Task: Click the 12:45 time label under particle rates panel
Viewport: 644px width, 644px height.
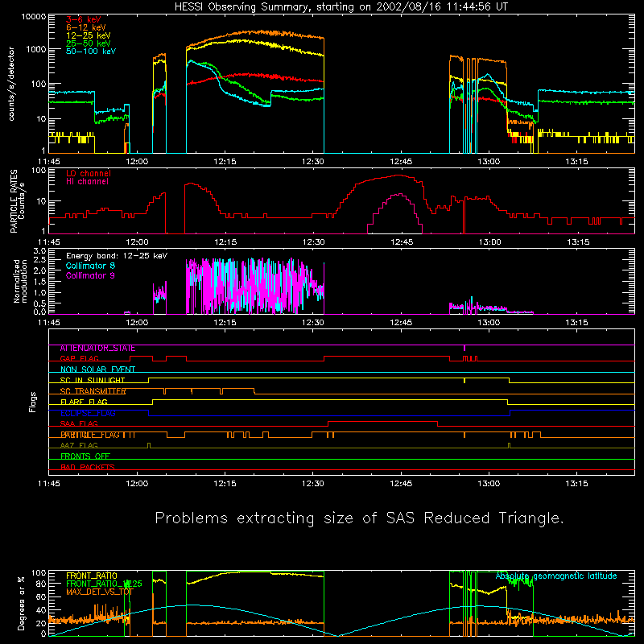Action: (402, 242)
